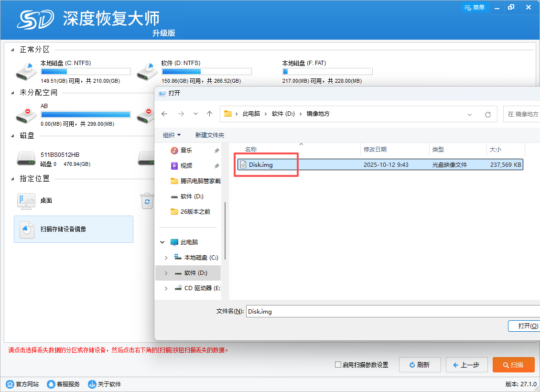Go up one folder level arrow

click(209, 114)
